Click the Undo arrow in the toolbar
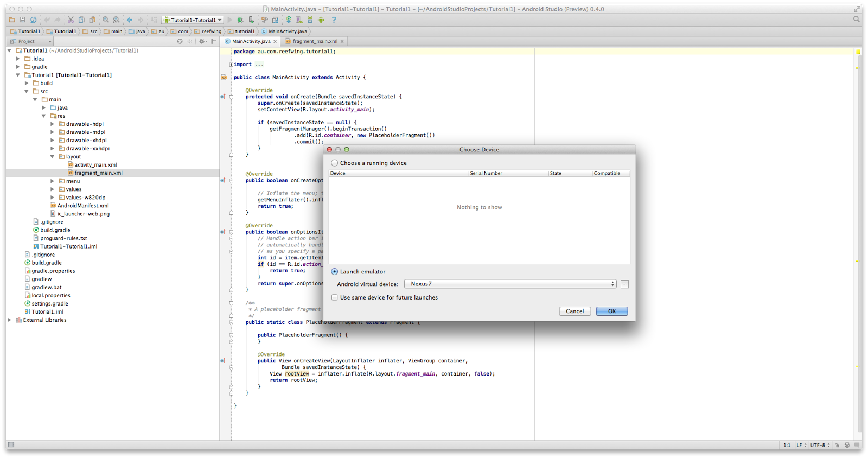 point(47,20)
